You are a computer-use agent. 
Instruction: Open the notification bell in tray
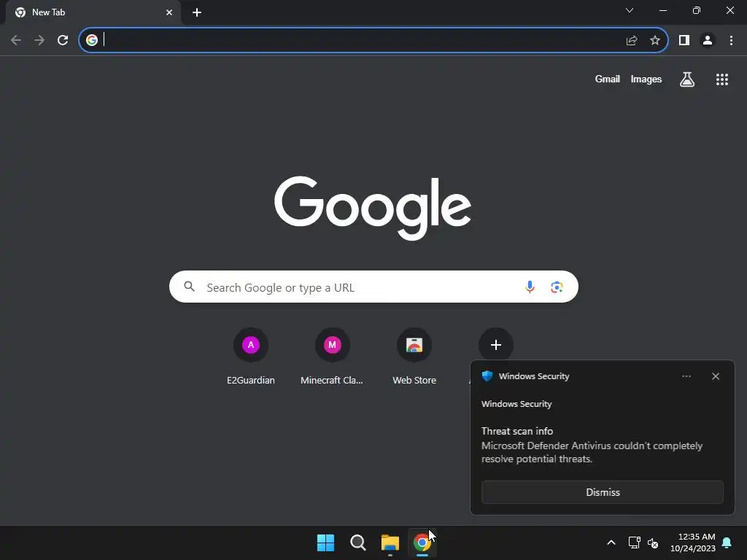[x=727, y=542]
